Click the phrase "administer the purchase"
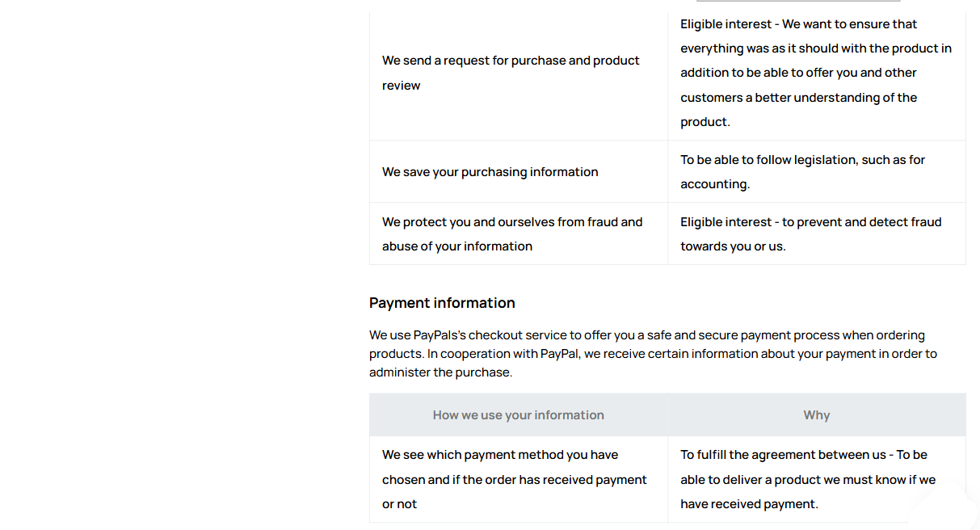 [x=440, y=372]
